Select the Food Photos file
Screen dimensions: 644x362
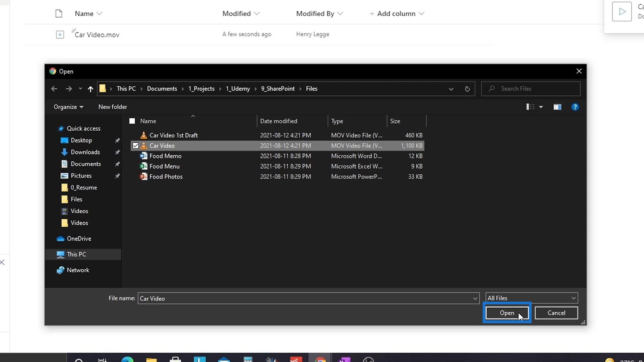pyautogui.click(x=166, y=177)
